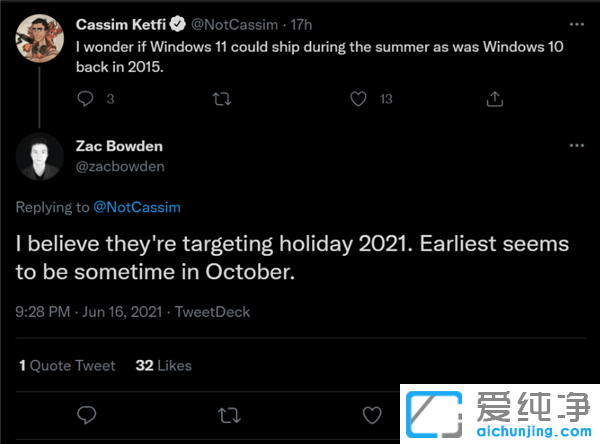Click the Zac Bowden display name
This screenshot has width=600, height=444.
point(117,146)
